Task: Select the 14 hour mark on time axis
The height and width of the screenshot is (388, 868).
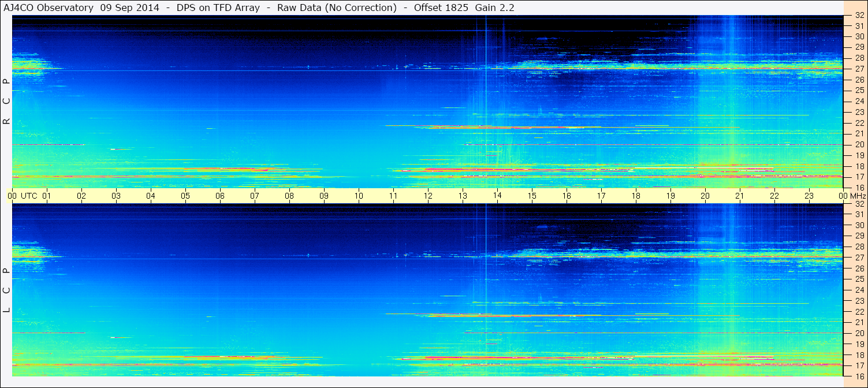Action: 497,196
